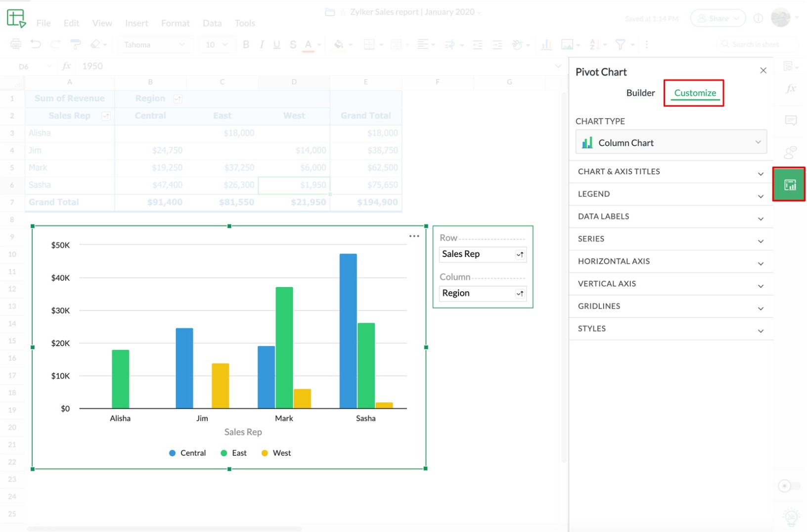Open the chart's three-dot options menu

coord(414,236)
